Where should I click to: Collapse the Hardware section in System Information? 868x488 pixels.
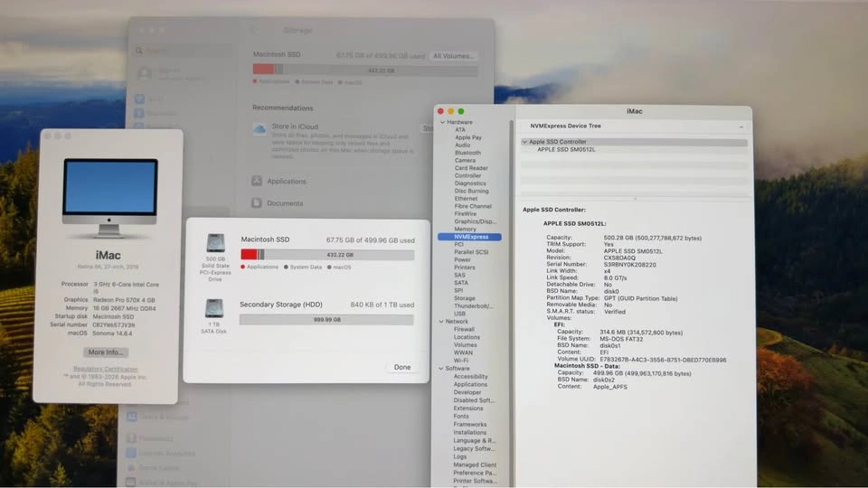[x=442, y=122]
